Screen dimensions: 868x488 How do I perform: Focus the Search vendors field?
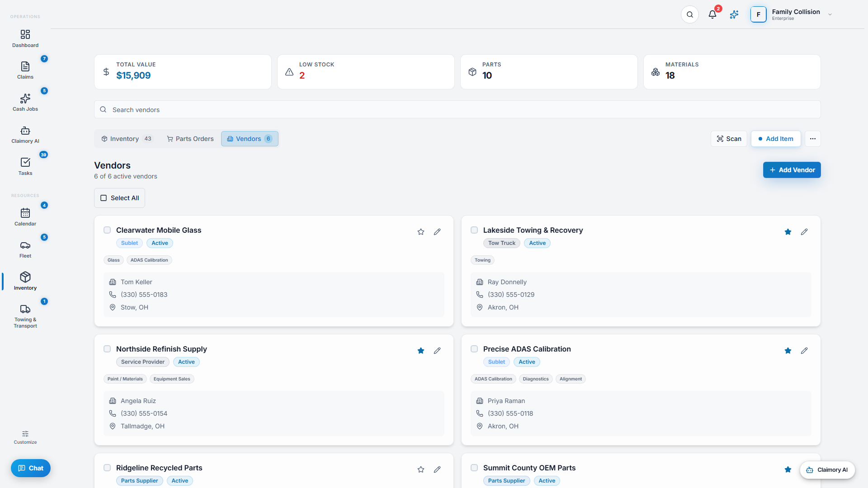457,109
